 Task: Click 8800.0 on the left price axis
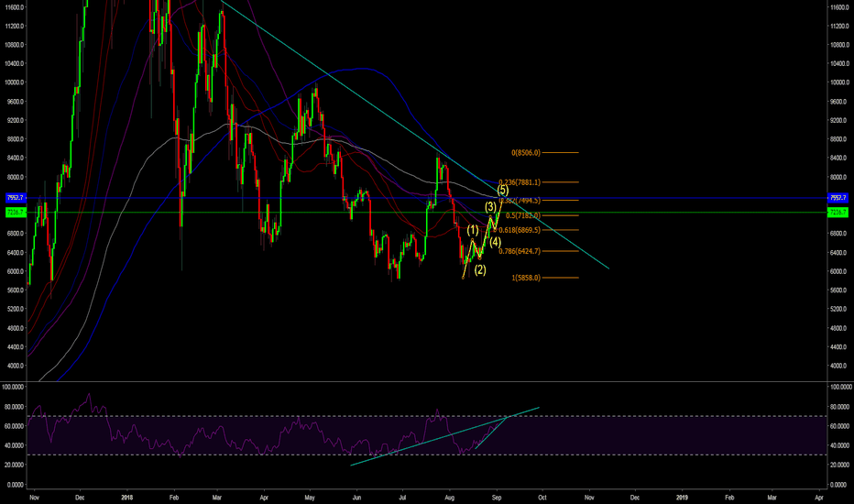click(16, 139)
